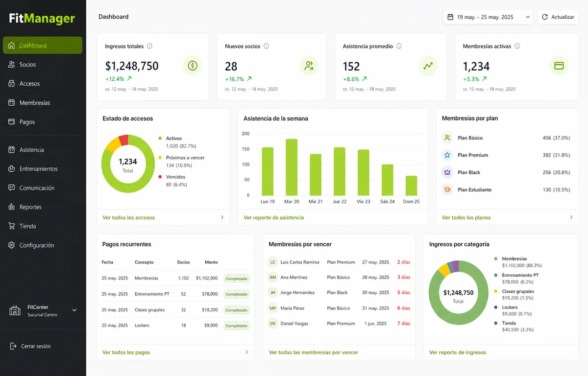Click Completado badge in Entrenamiento PT row
This screenshot has width=588, height=376.
237,294
